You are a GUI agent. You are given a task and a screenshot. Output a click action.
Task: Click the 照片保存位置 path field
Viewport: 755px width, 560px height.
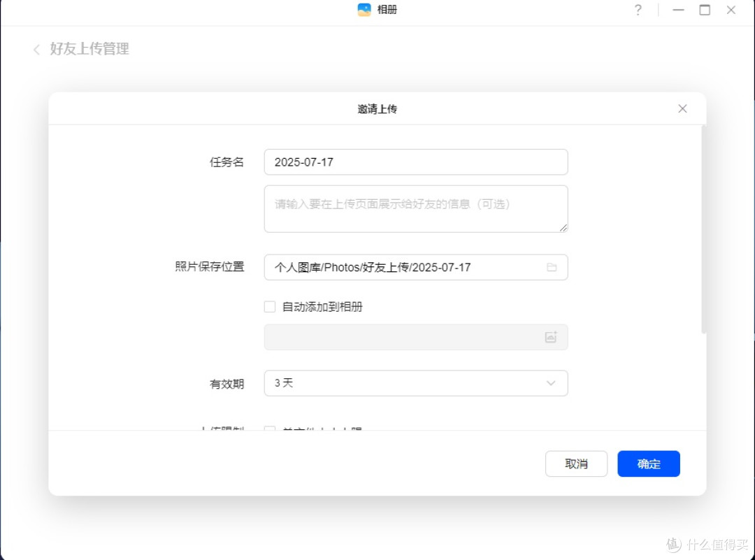(x=416, y=267)
